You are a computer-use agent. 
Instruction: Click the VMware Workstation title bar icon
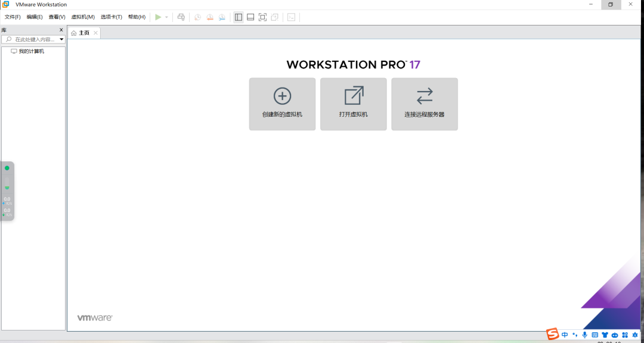click(6, 5)
